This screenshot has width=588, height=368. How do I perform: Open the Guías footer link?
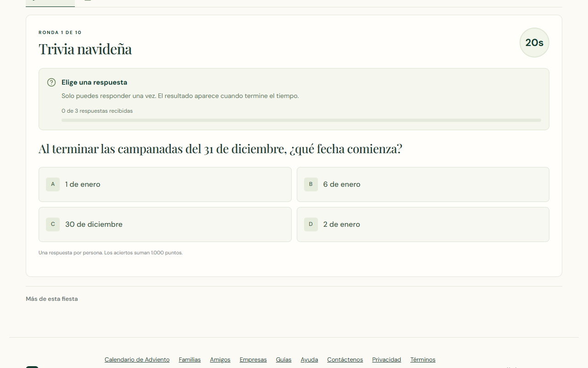click(x=283, y=360)
